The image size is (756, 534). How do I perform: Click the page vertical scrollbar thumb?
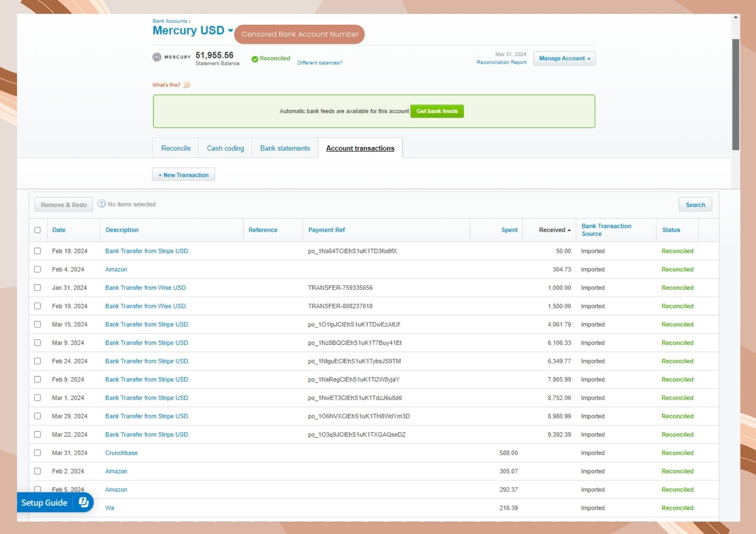[x=736, y=94]
